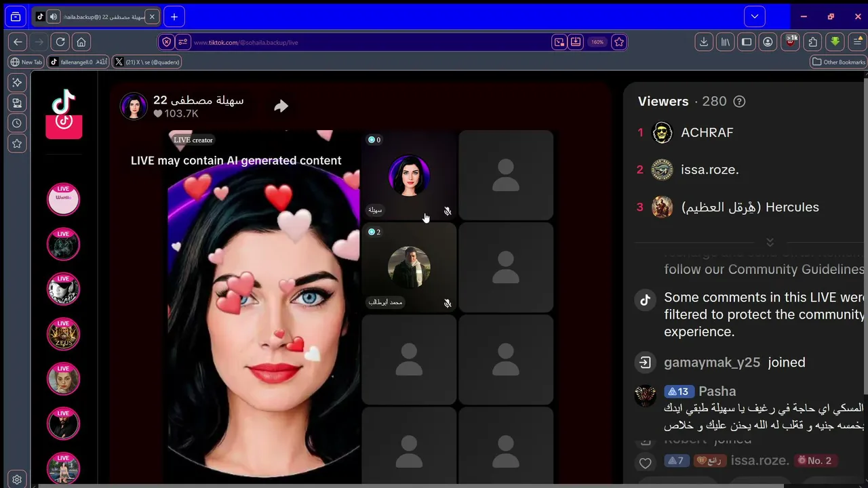Open the New Tab bookmark
The width and height of the screenshot is (868, 488).
(x=26, y=62)
